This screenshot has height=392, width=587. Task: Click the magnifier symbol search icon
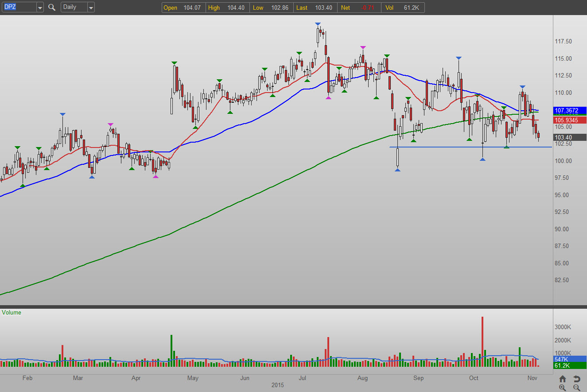click(x=52, y=7)
